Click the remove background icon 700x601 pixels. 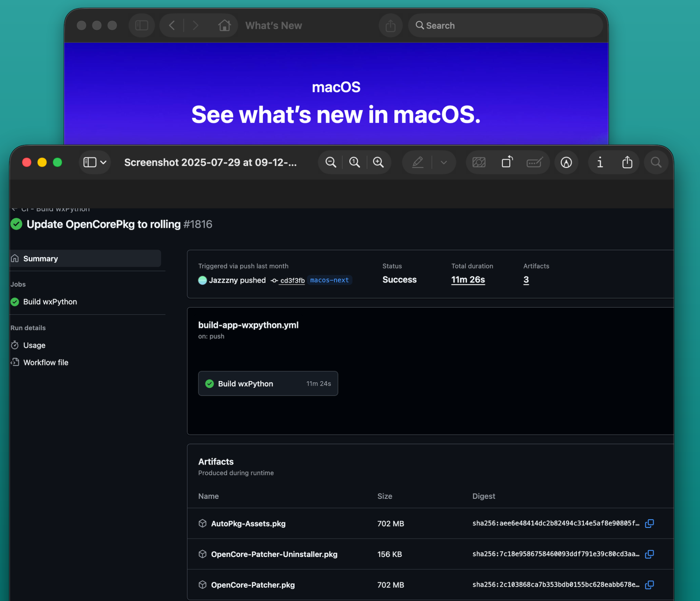tap(479, 162)
